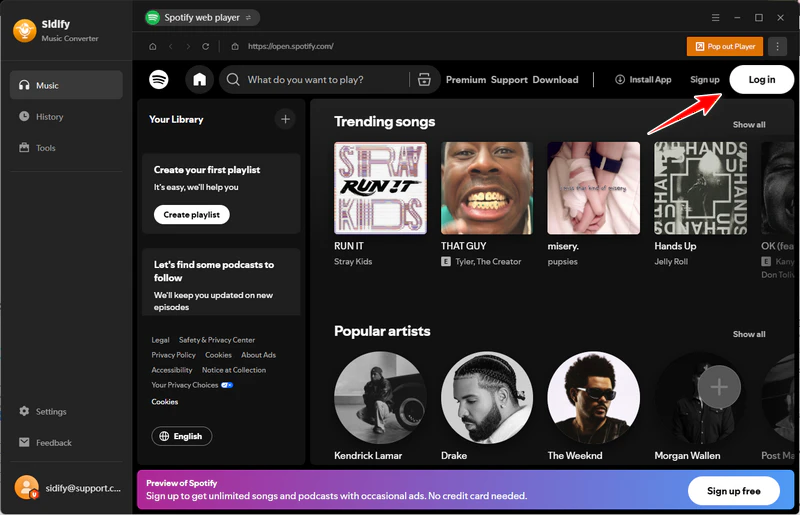Open the hamburger menu in title bar
800x515 pixels.
tap(716, 17)
